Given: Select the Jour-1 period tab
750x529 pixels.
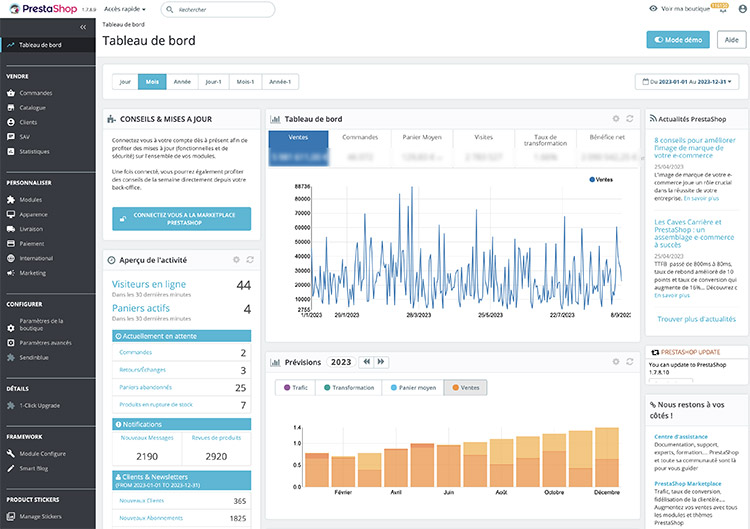Looking at the screenshot, I should [x=214, y=82].
